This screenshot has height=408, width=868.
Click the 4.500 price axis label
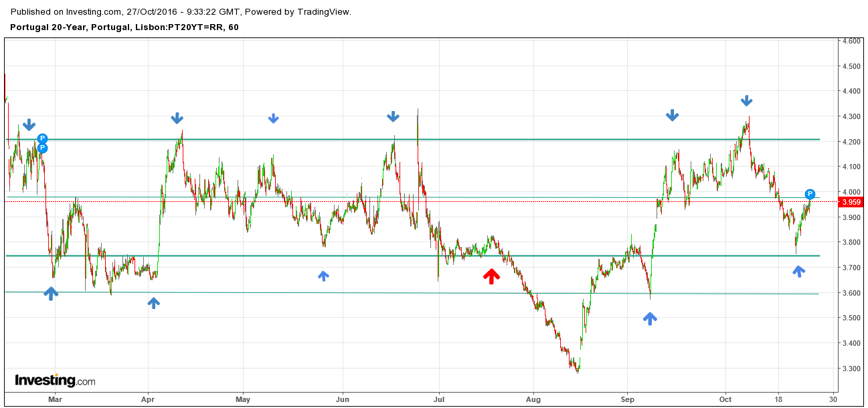click(851, 66)
